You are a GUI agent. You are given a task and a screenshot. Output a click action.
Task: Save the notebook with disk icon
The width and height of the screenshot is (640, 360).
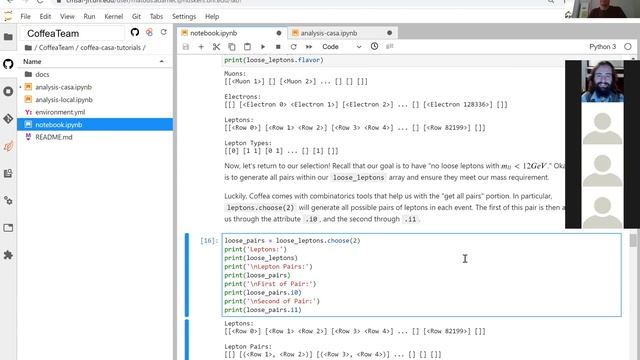pos(186,47)
